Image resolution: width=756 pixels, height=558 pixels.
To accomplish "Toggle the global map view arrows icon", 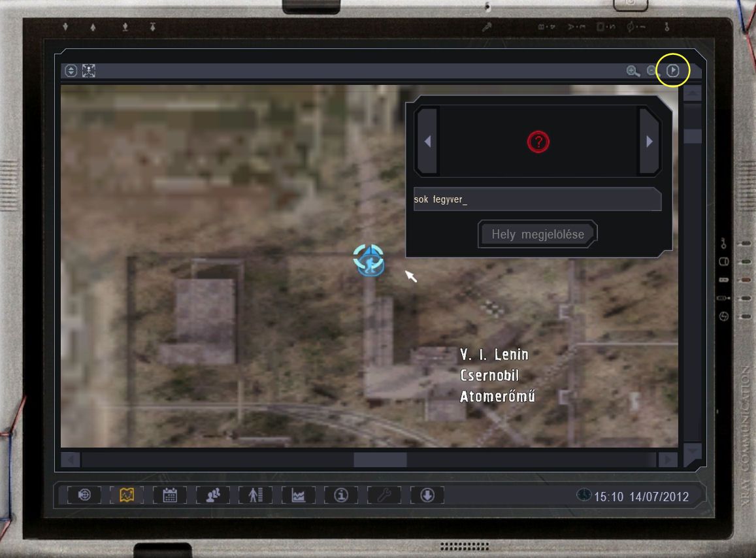I will point(71,71).
